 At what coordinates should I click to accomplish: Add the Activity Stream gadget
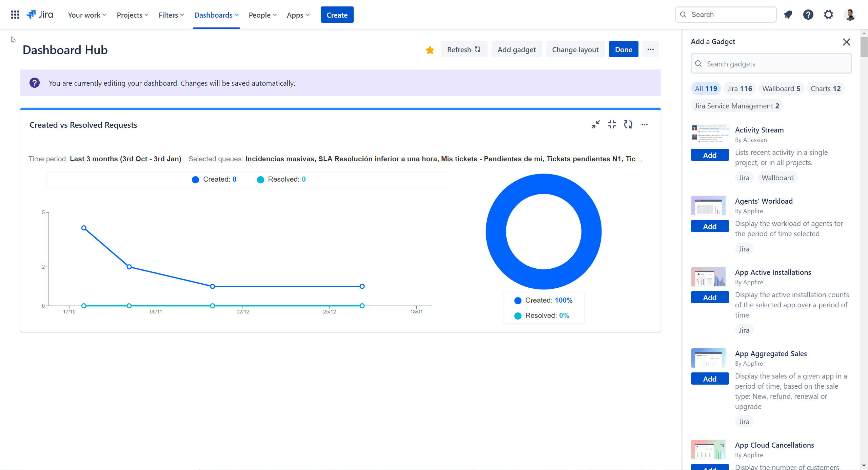[x=710, y=155]
